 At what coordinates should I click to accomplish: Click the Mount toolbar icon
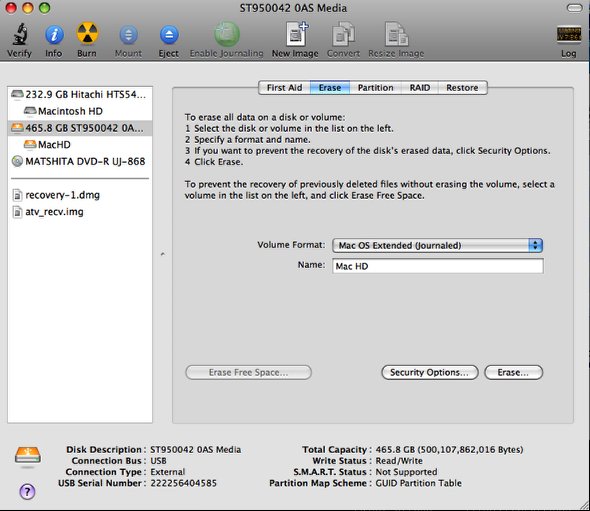point(128,35)
